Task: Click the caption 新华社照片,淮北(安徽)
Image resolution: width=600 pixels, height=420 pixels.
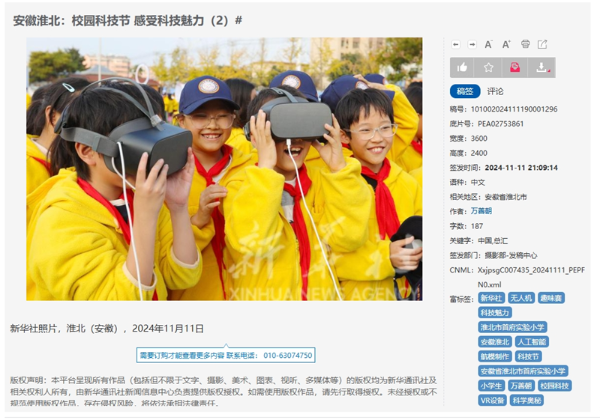Action: 107,329
